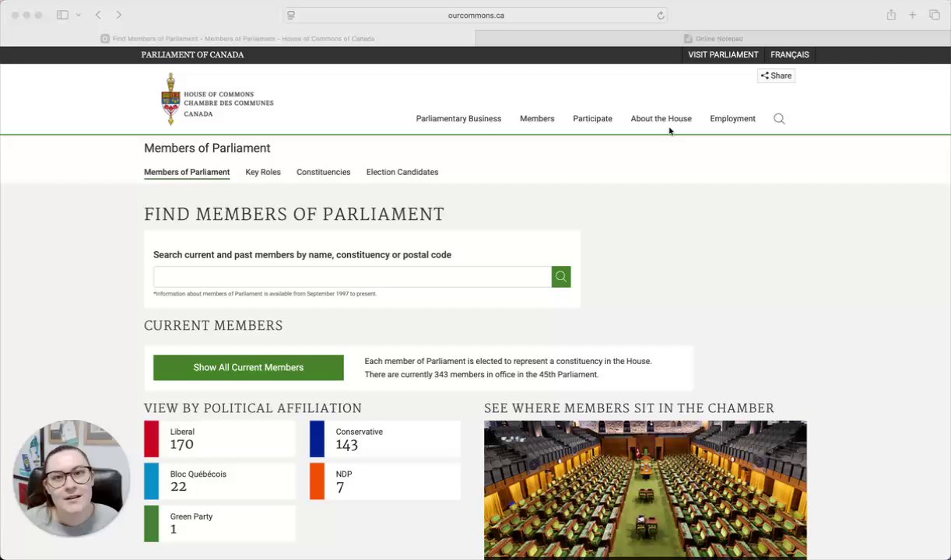Screen dimensions: 951x560
Task: Click the green search submit button
Action: point(561,277)
